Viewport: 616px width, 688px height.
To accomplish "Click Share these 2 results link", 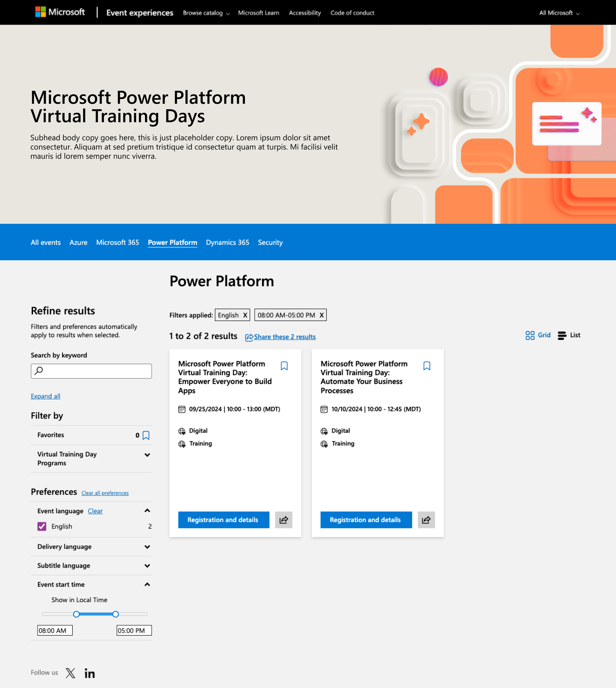I will [x=284, y=336].
